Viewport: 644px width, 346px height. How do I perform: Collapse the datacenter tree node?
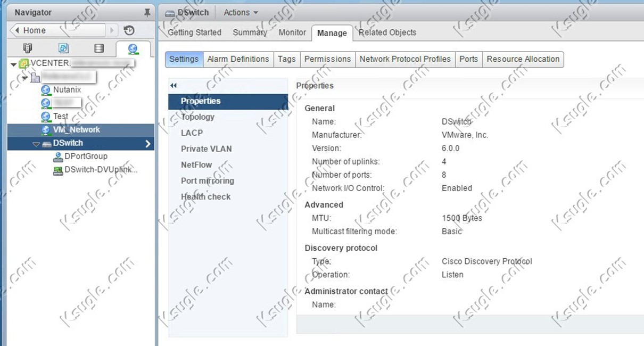(25, 78)
